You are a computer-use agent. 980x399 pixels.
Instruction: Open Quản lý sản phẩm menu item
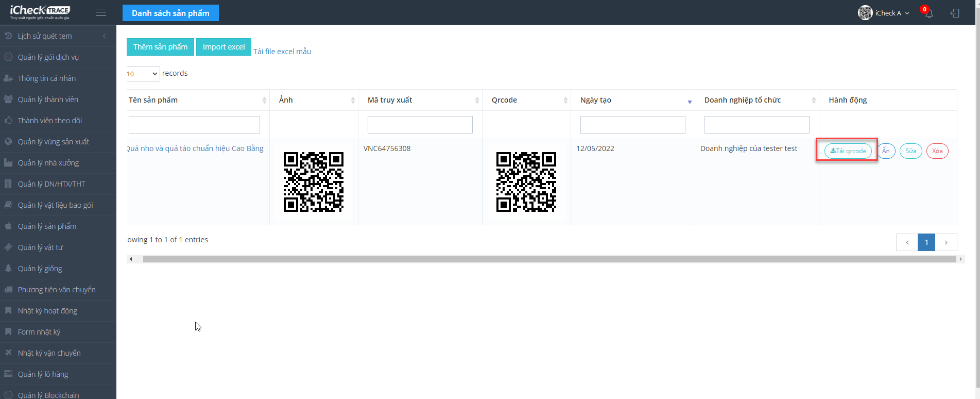pyautogui.click(x=58, y=226)
